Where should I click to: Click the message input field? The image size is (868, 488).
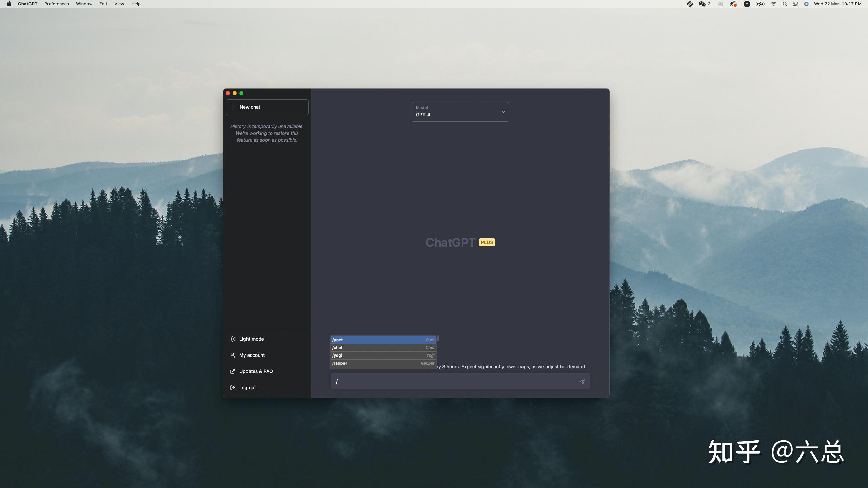(x=454, y=382)
